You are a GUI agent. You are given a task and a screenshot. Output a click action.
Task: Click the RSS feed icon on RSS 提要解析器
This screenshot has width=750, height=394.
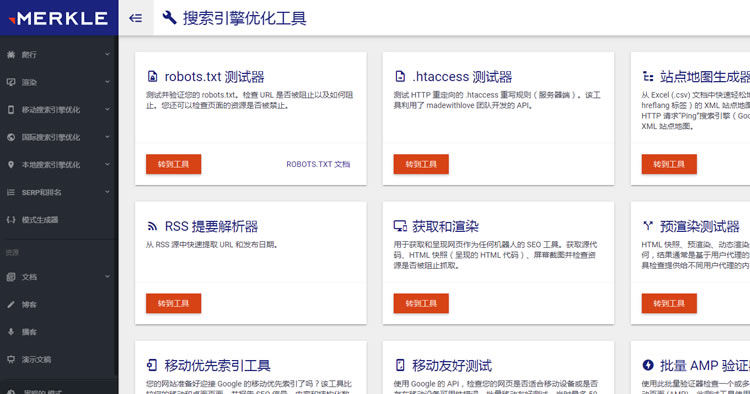152,226
